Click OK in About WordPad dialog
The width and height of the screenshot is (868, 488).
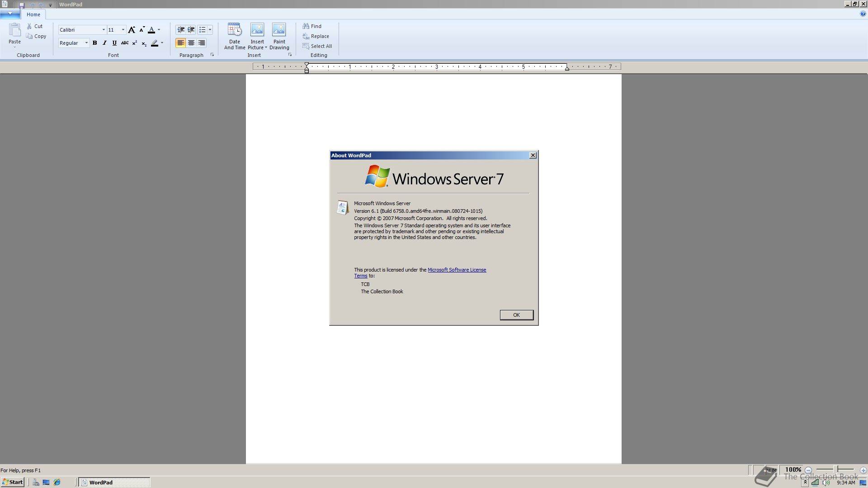pos(516,315)
